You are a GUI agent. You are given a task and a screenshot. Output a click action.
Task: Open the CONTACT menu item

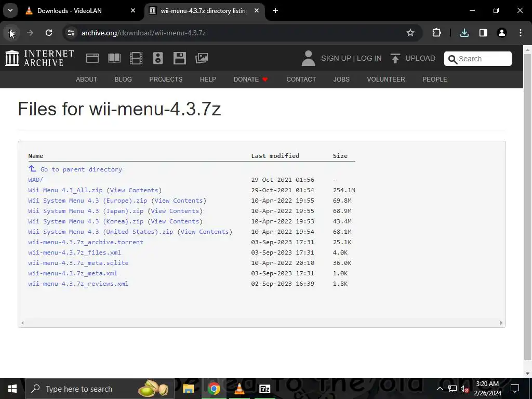click(x=301, y=79)
